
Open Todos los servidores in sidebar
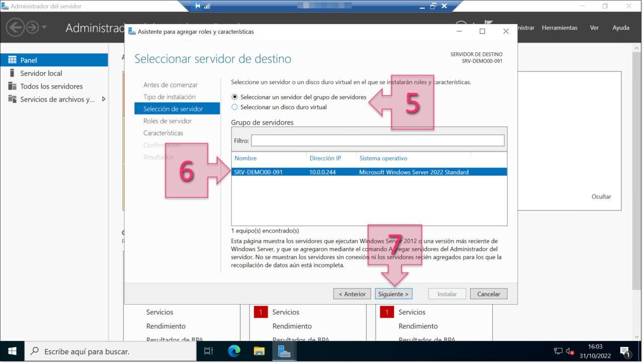tap(51, 86)
